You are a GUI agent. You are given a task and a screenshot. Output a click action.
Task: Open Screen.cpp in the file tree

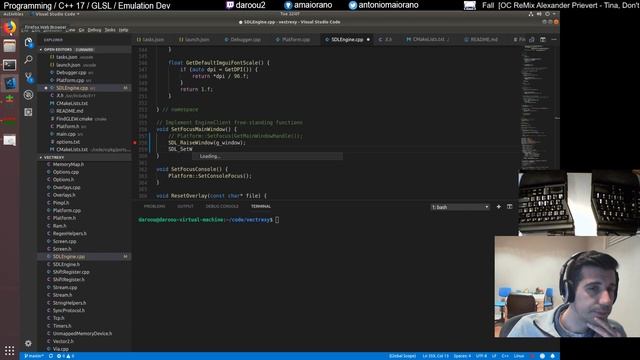coord(64,241)
